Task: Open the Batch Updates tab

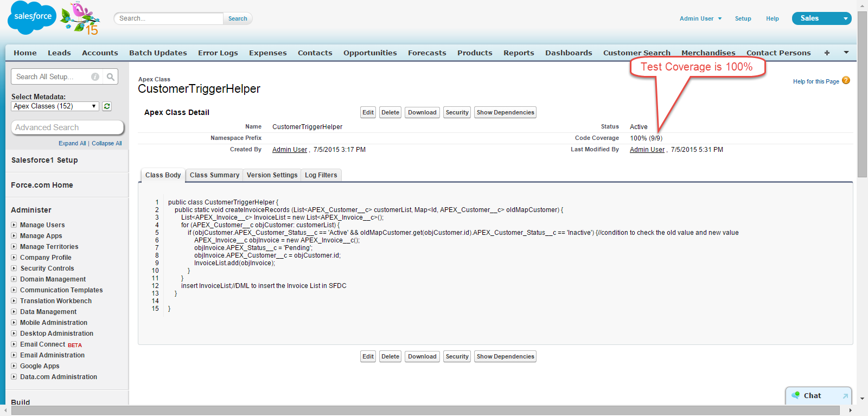Action: pyautogui.click(x=158, y=53)
